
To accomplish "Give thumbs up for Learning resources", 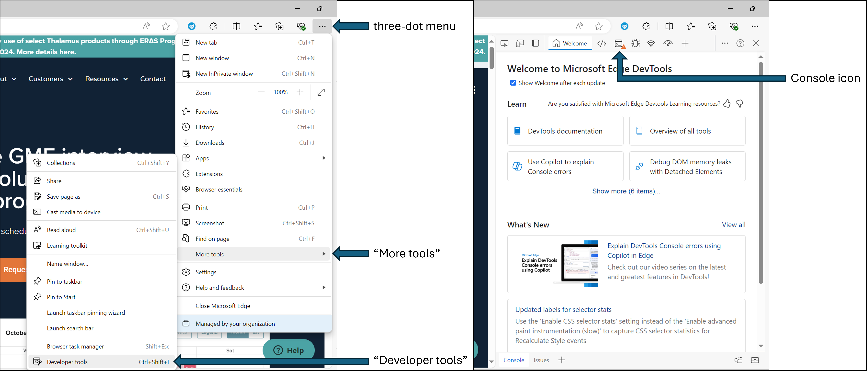I will 727,104.
